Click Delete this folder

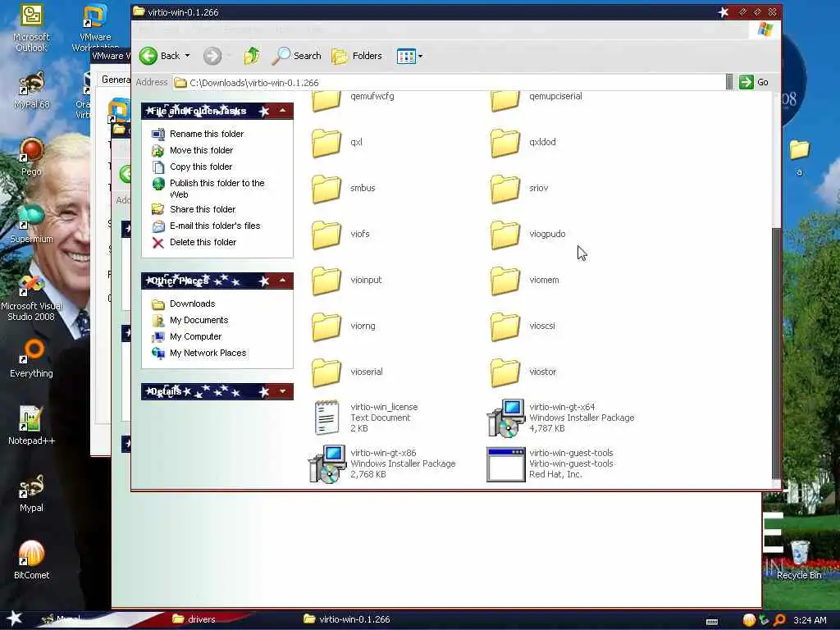pyautogui.click(x=194, y=242)
